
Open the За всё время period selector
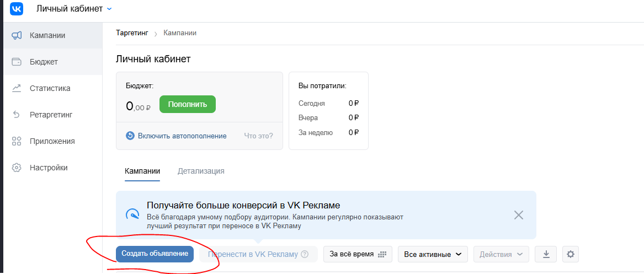358,254
